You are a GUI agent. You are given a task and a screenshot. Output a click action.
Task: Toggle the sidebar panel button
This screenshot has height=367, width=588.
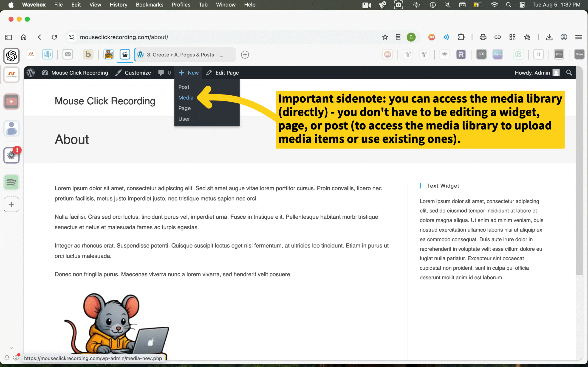pyautogui.click(x=8, y=37)
